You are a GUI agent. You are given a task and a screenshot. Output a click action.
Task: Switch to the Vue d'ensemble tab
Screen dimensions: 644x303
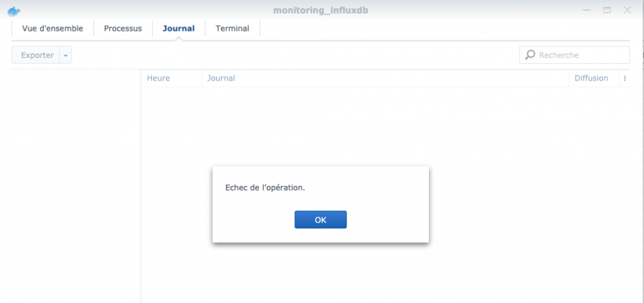pyautogui.click(x=53, y=29)
